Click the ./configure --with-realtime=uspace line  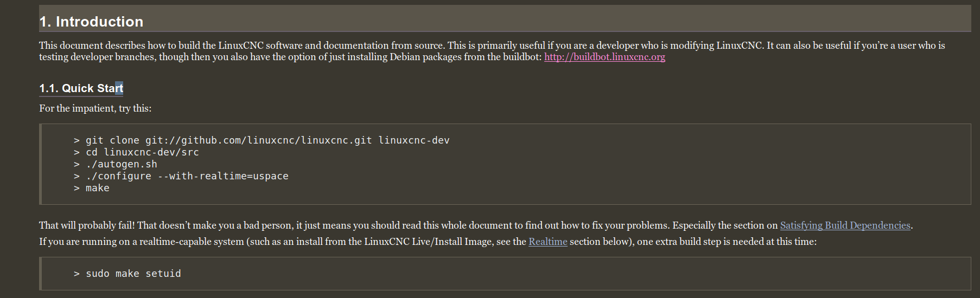181,176
